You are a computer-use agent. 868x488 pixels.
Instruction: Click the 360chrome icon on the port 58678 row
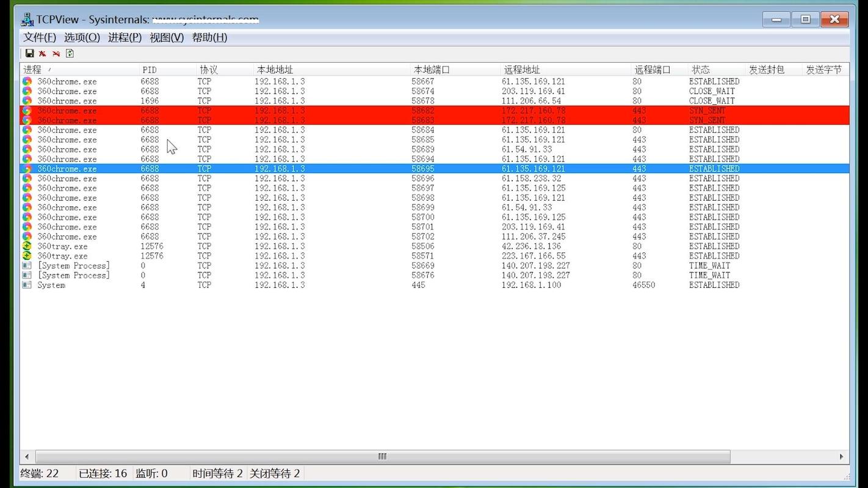[x=27, y=101]
